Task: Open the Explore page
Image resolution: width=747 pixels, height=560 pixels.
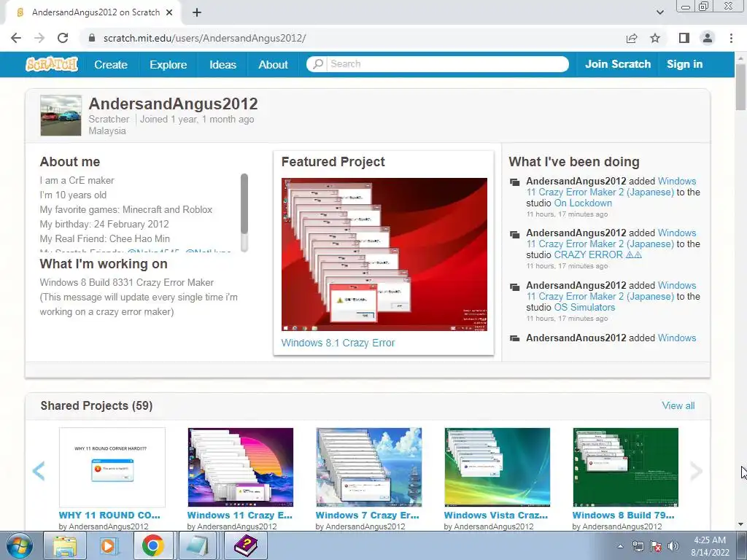Action: tap(169, 65)
